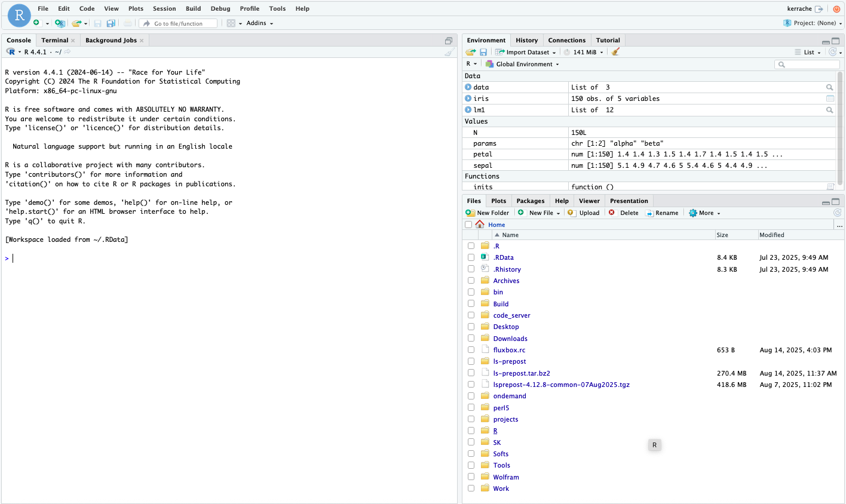Click the clear environment objects broom icon

[615, 52]
